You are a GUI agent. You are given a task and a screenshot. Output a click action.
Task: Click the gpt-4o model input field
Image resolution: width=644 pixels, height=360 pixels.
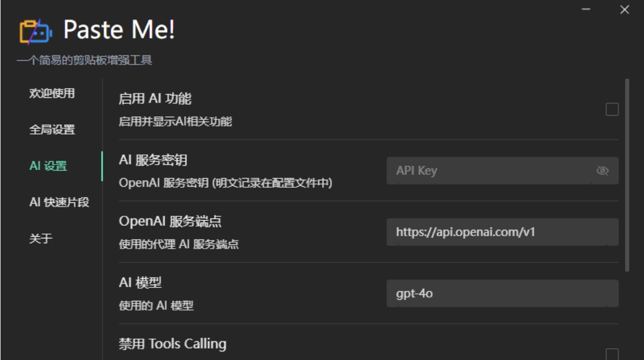point(502,294)
